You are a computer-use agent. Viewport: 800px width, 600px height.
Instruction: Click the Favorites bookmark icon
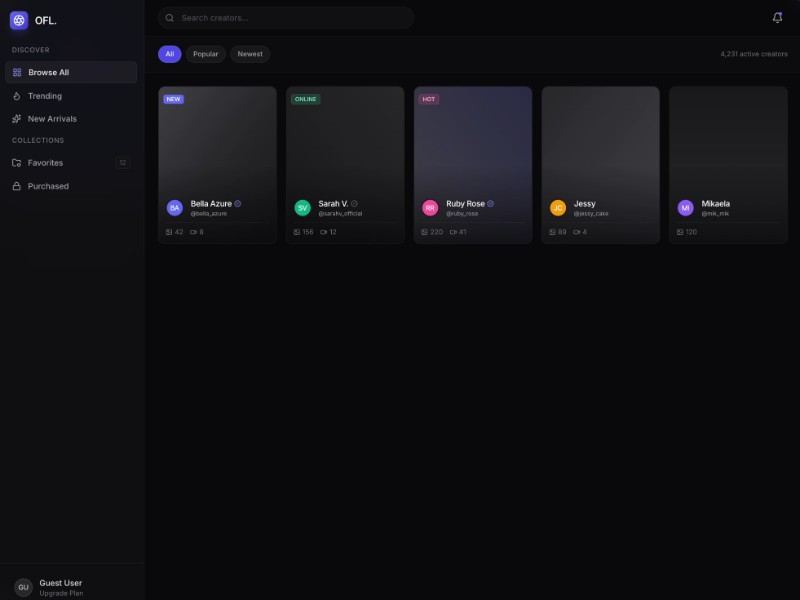point(17,162)
